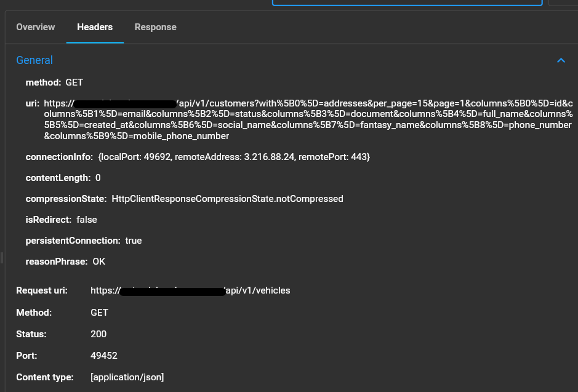Image resolution: width=578 pixels, height=392 pixels.
Task: Click the persistentConnection true value
Action: [x=133, y=240]
